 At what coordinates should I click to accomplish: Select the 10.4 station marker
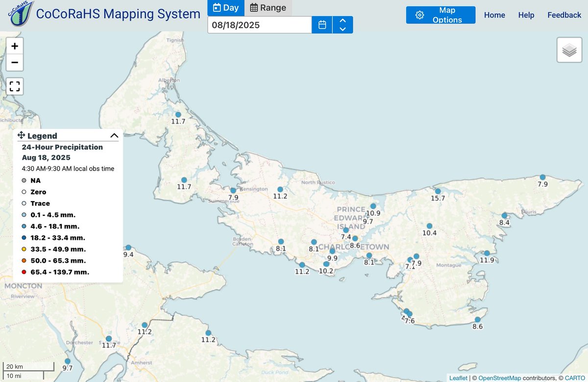tap(429, 226)
